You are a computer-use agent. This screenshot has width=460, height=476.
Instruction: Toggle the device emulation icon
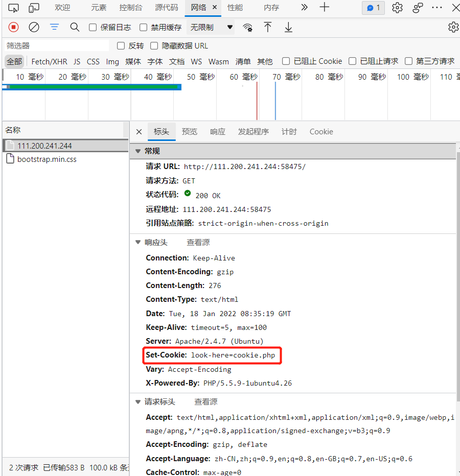(34, 8)
